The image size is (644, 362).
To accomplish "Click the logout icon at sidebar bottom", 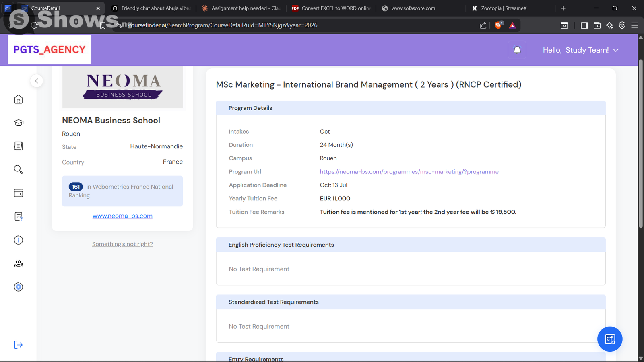I will click(19, 345).
